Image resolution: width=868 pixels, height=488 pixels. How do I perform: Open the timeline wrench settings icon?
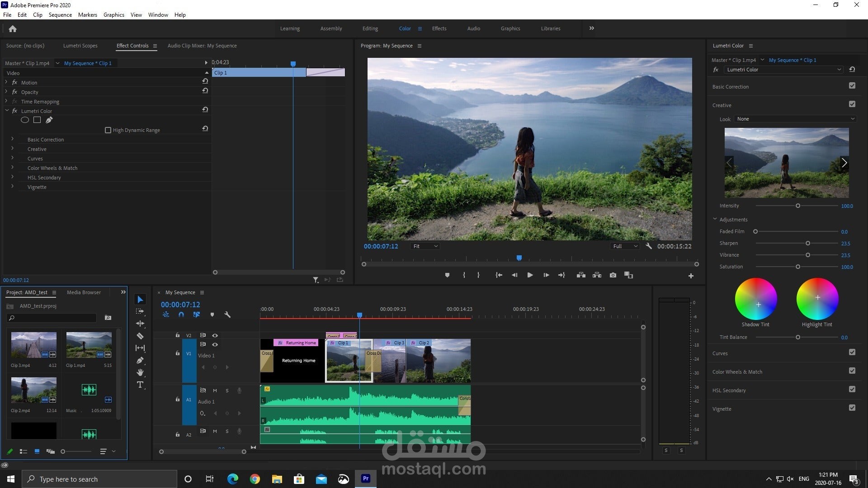pyautogui.click(x=227, y=314)
